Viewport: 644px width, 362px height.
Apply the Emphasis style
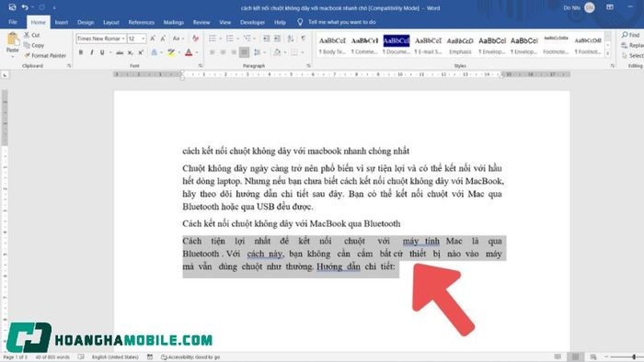pos(460,45)
